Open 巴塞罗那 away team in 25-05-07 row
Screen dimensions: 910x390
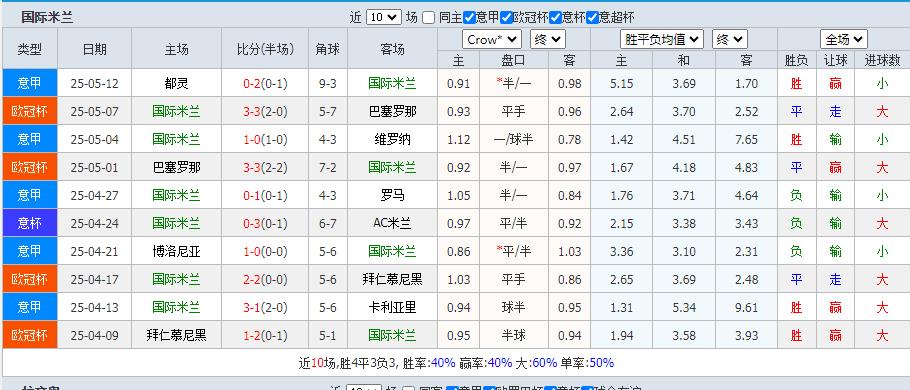[392, 111]
